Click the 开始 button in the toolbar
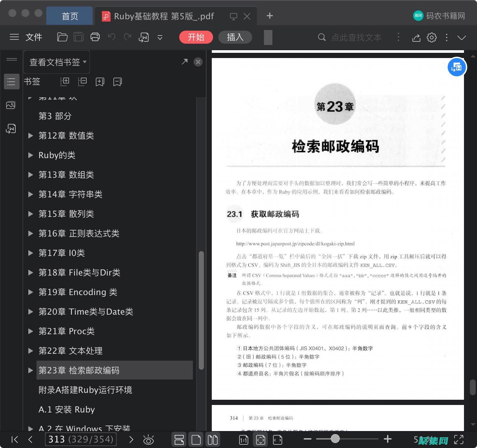477x448 pixels. 196,37
